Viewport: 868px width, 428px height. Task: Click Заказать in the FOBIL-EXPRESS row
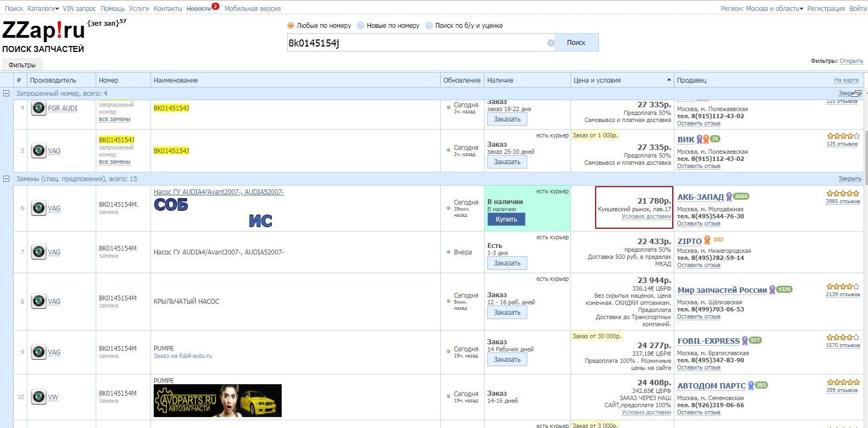point(508,360)
